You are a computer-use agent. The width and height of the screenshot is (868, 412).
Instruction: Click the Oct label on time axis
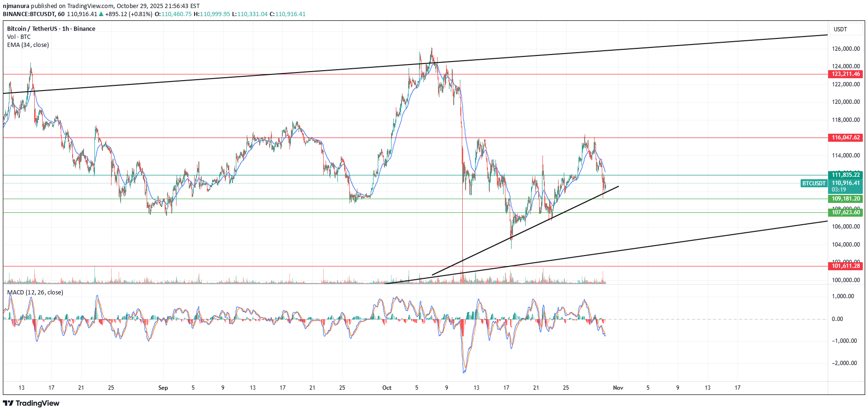387,388
